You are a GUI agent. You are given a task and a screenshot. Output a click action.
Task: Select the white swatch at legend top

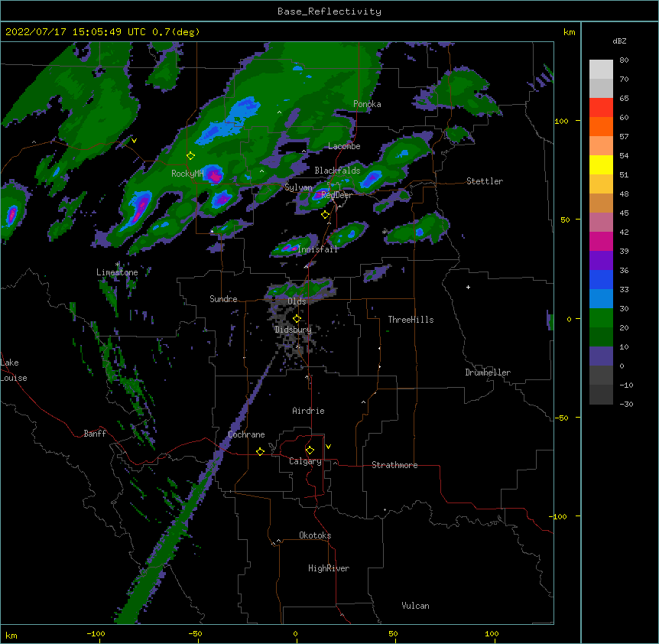(x=601, y=70)
